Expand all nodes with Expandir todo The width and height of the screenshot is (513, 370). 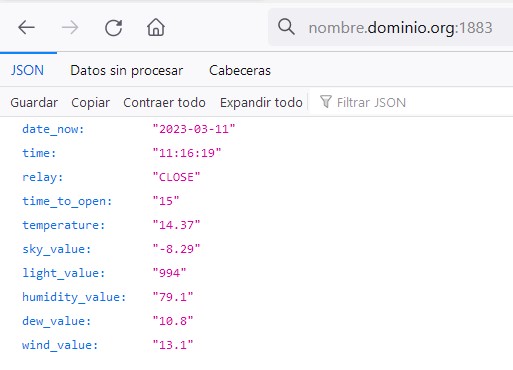(261, 103)
